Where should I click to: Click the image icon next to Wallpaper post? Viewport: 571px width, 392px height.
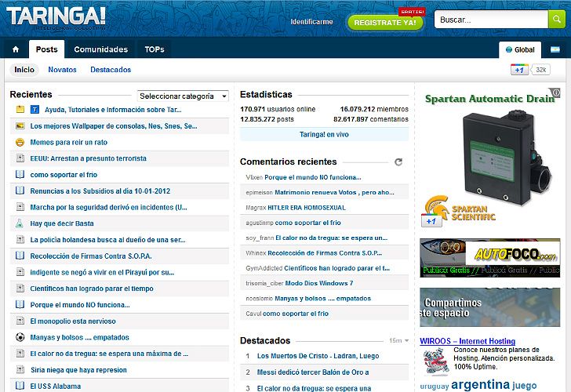(20, 125)
